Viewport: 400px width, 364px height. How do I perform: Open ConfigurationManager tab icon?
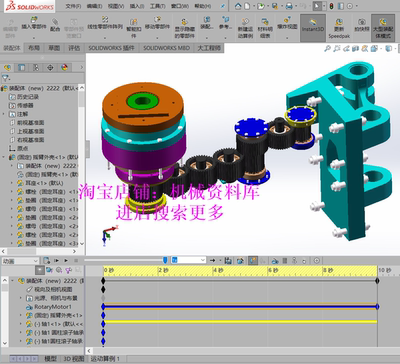pos(36,67)
